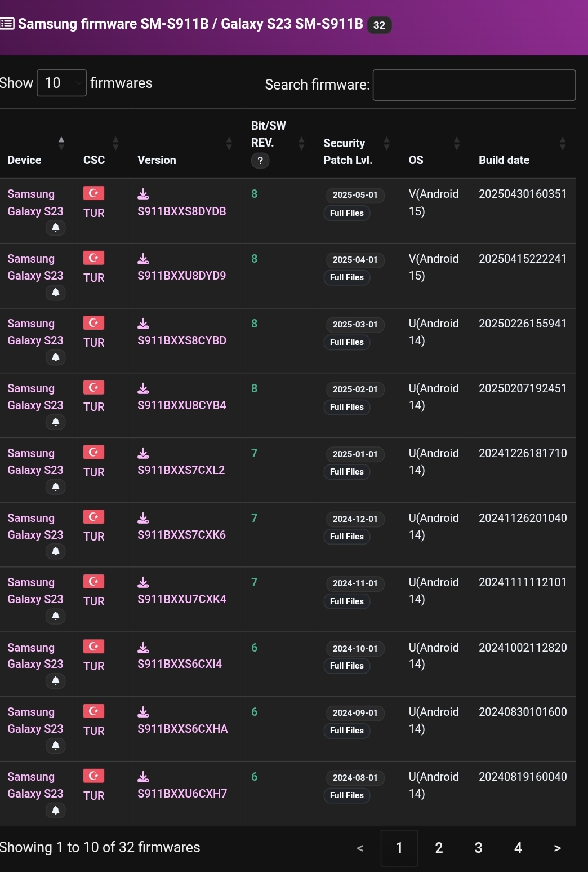Click download icon above S911BXXS8CYBD
This screenshot has width=588, height=872.
144,324
